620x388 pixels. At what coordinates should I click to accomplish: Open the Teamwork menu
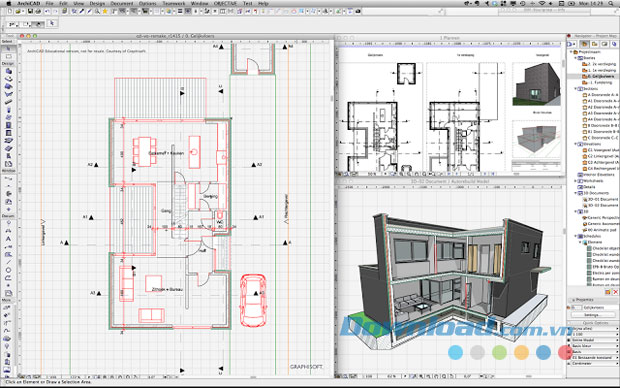coord(174,3)
